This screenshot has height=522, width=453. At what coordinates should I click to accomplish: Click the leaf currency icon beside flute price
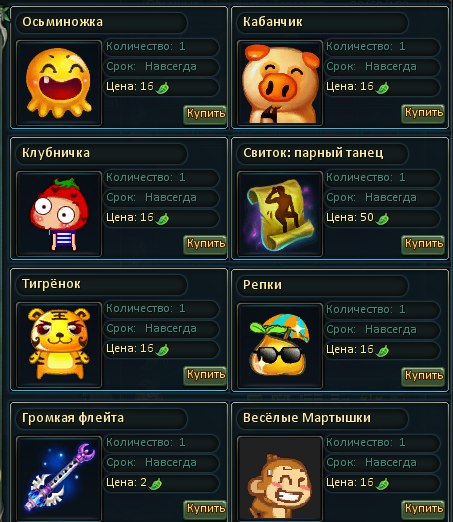pos(155,483)
